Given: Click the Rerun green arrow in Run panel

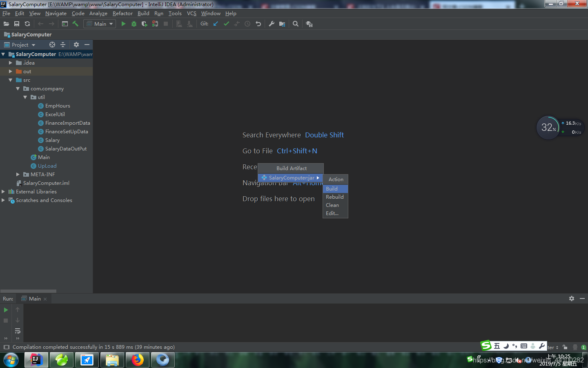Looking at the screenshot, I should 6,310.
